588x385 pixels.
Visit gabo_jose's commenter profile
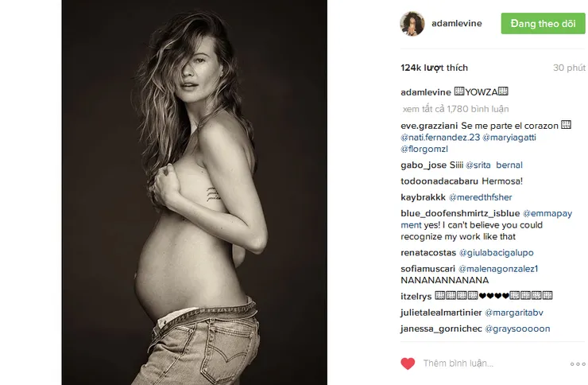point(424,165)
